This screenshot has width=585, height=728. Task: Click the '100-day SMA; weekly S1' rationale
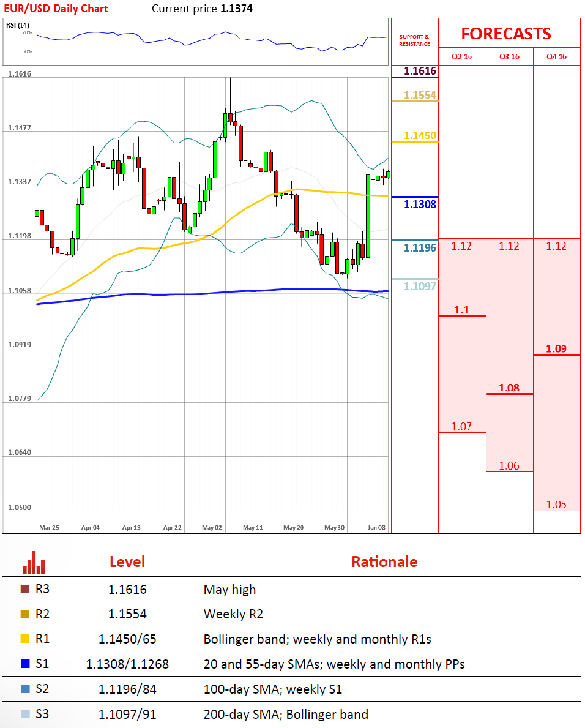point(273,689)
